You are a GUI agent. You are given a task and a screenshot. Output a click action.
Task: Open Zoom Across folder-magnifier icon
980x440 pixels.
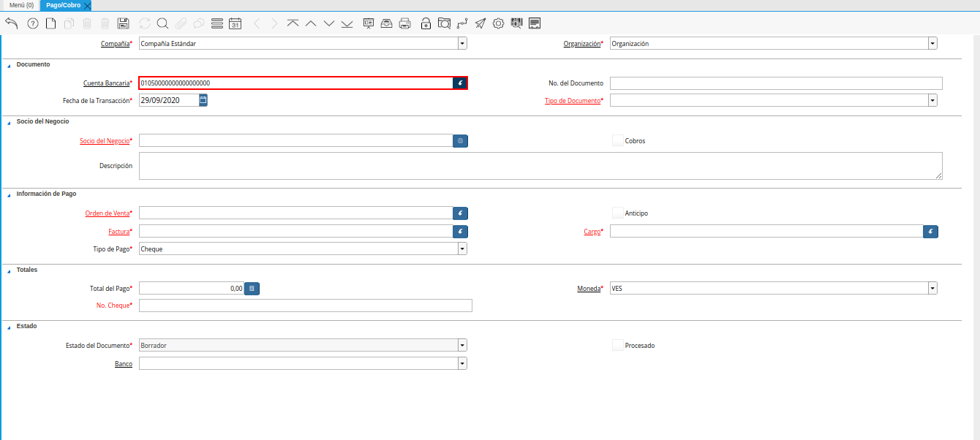[x=444, y=23]
